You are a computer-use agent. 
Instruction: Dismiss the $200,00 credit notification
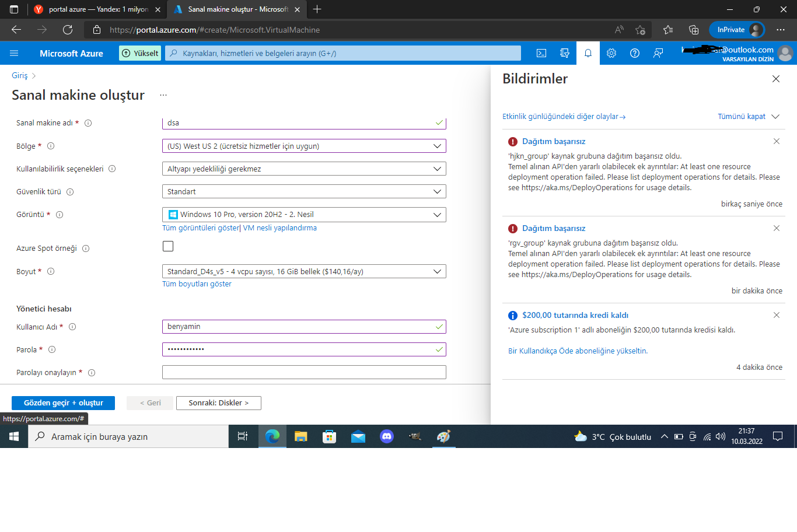(x=777, y=315)
